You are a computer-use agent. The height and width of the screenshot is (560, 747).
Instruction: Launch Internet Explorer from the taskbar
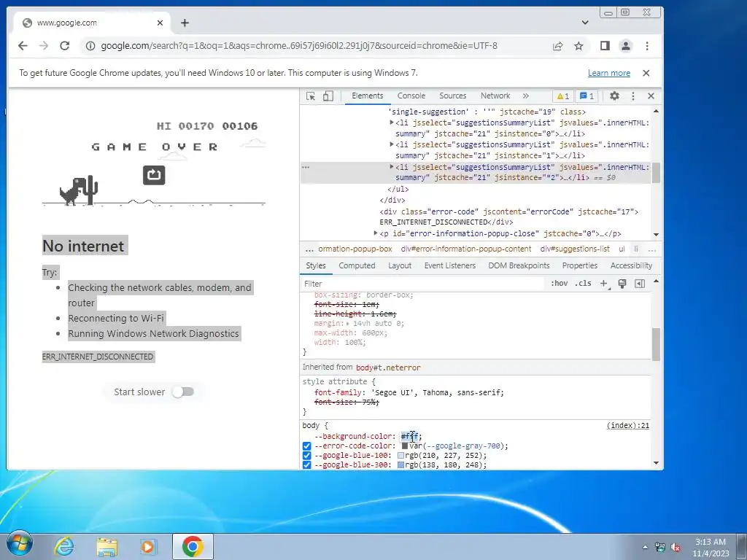64,546
